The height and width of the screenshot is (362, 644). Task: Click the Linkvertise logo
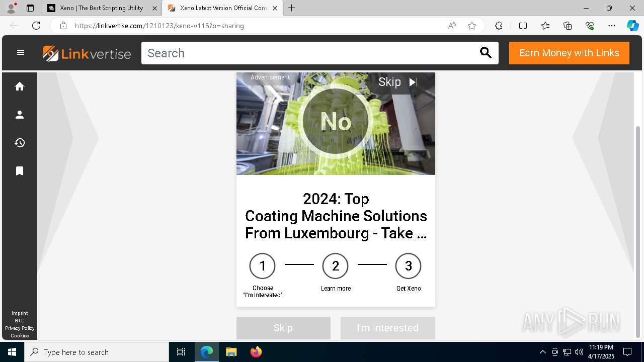tap(87, 53)
